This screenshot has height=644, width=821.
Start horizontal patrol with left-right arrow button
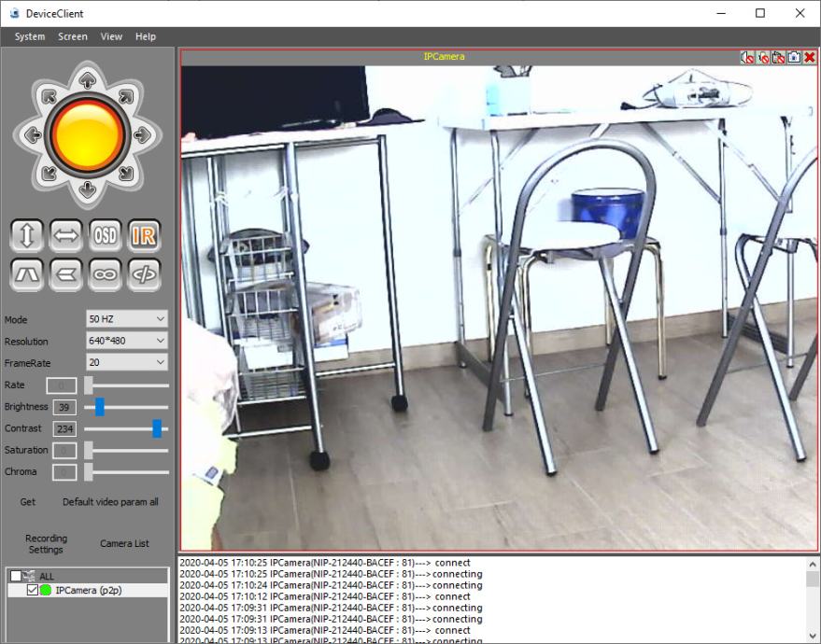point(66,235)
